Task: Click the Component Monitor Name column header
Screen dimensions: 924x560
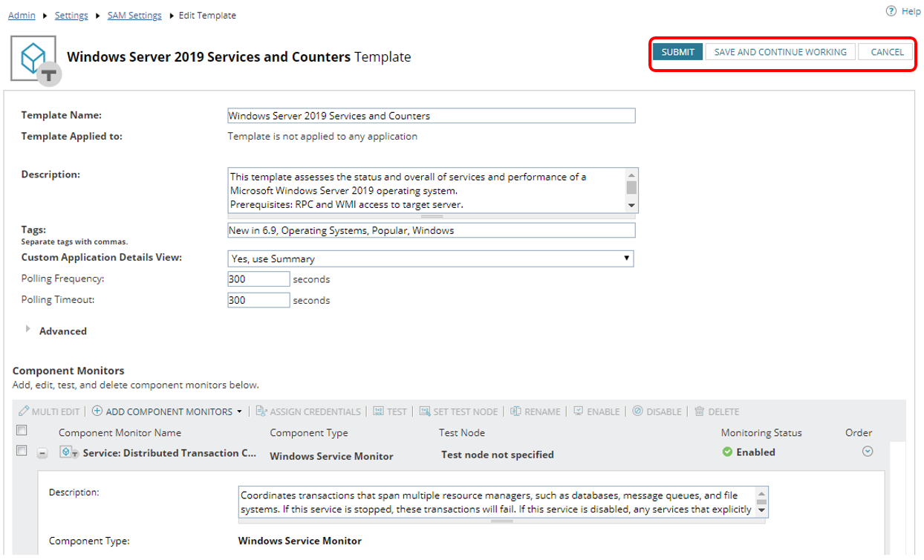Action: click(120, 432)
